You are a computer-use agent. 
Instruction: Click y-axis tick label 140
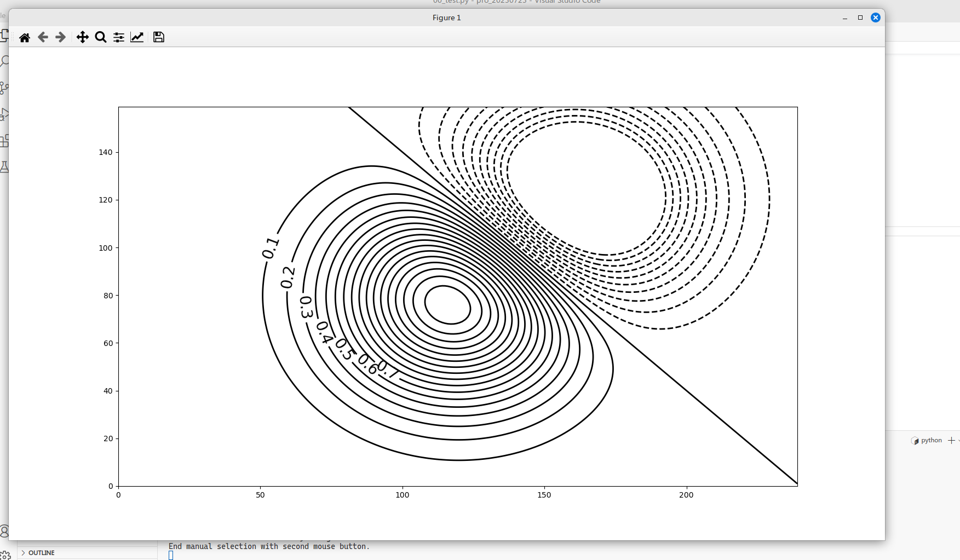tap(106, 152)
